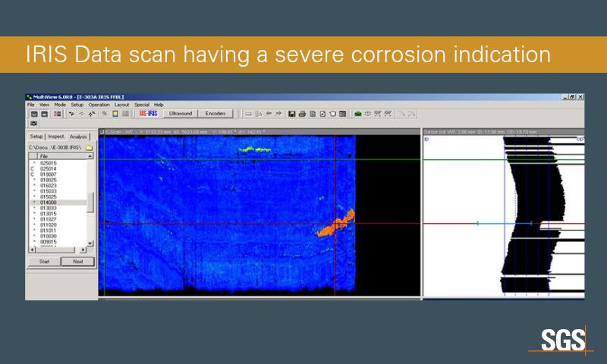Sort by the File column header
This screenshot has height=364, width=607.
[62, 156]
